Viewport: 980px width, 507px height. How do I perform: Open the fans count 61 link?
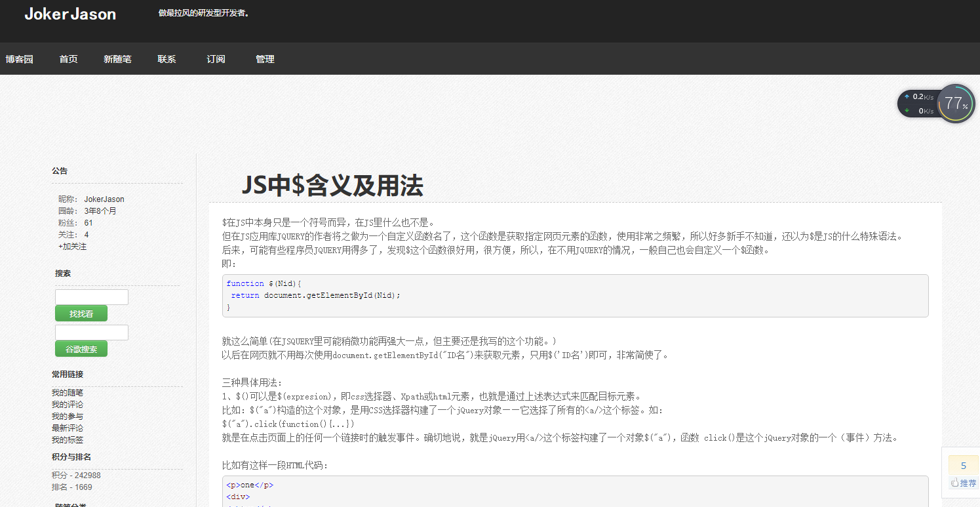tap(88, 223)
